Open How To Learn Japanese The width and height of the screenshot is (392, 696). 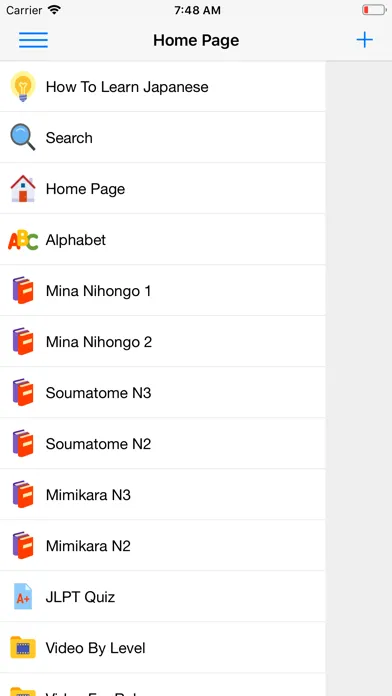click(x=162, y=87)
